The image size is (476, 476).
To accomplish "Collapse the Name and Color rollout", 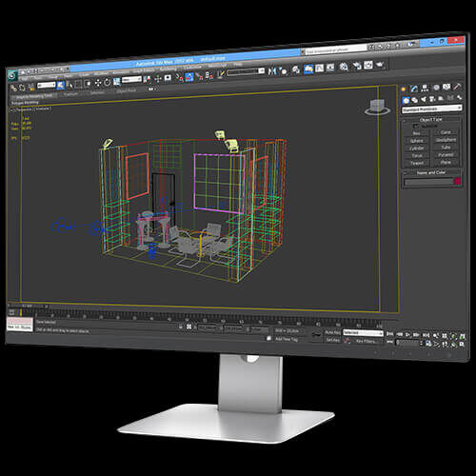I will (431, 172).
